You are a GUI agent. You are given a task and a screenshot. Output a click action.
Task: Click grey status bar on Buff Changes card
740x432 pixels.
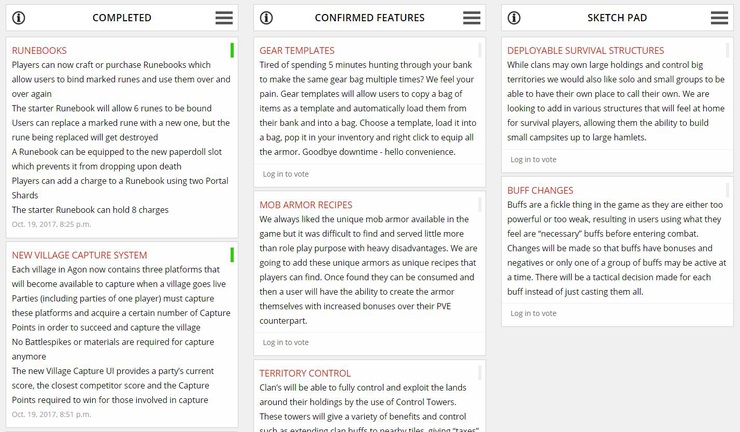tap(727, 190)
